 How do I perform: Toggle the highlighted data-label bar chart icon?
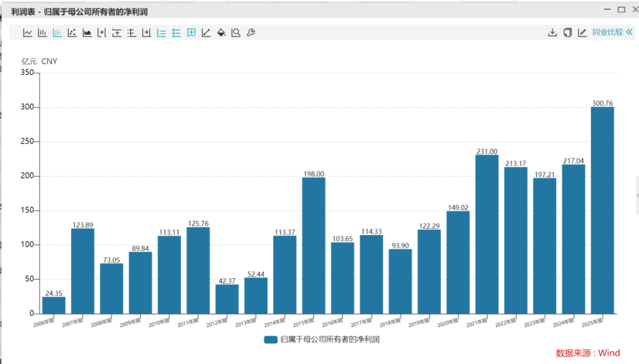coord(57,33)
